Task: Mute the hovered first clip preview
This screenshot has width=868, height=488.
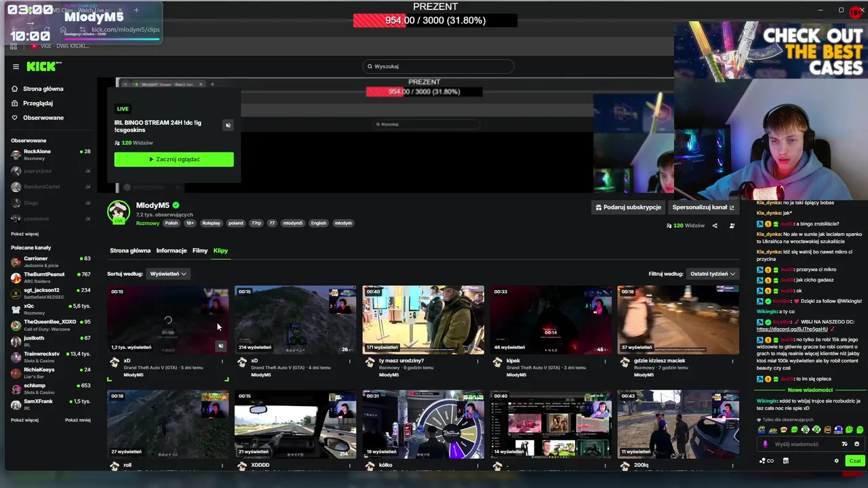Action: 220,346
